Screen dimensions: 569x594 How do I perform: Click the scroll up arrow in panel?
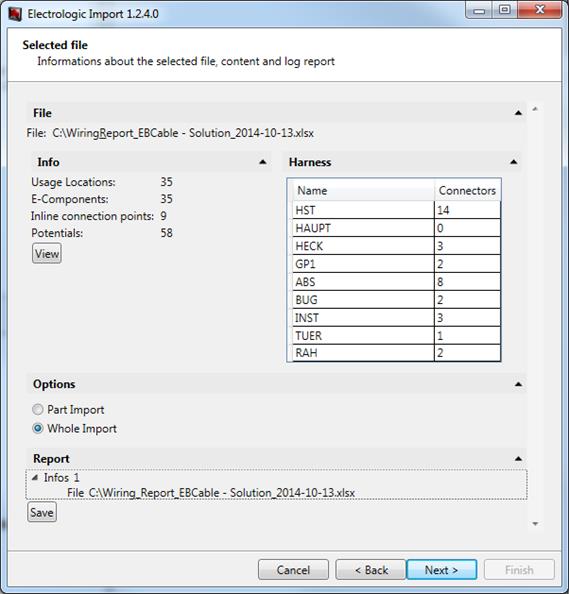[x=535, y=109]
